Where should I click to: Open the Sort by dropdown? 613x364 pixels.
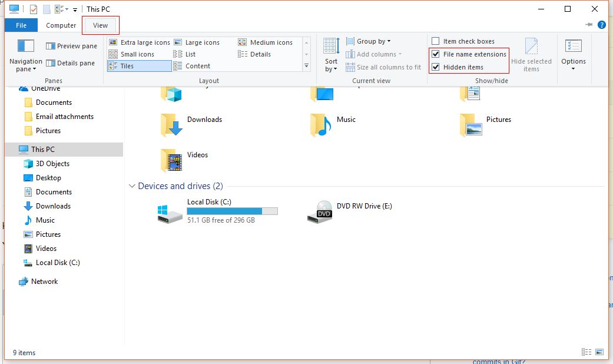click(x=331, y=55)
